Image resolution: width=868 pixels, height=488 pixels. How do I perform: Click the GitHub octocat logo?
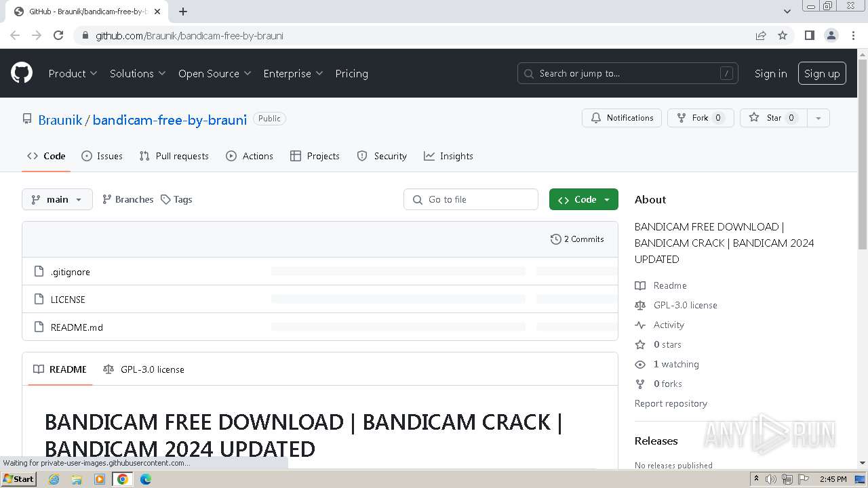click(x=22, y=73)
